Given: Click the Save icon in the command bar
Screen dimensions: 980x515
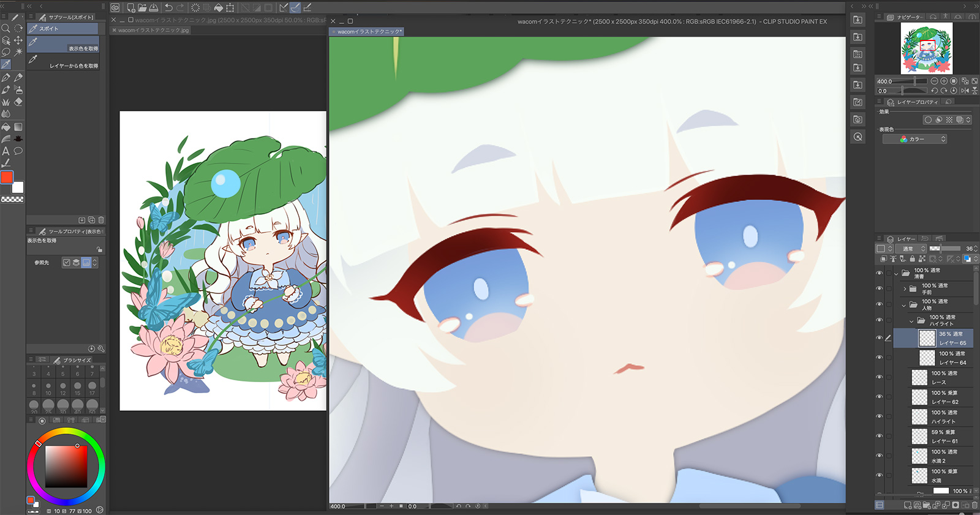Looking at the screenshot, I should [x=153, y=7].
